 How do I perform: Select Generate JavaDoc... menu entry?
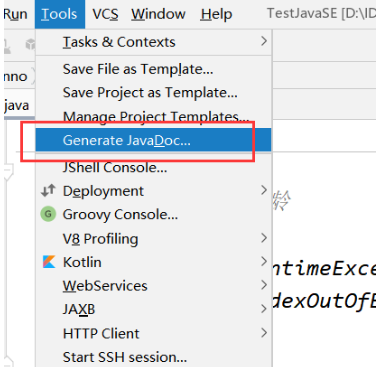click(x=153, y=140)
